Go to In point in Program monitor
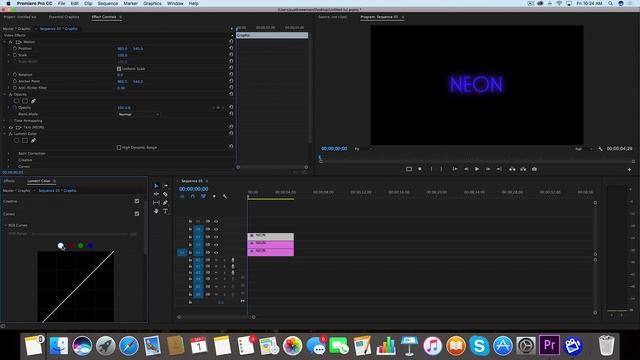640x360 pixels. point(455,169)
